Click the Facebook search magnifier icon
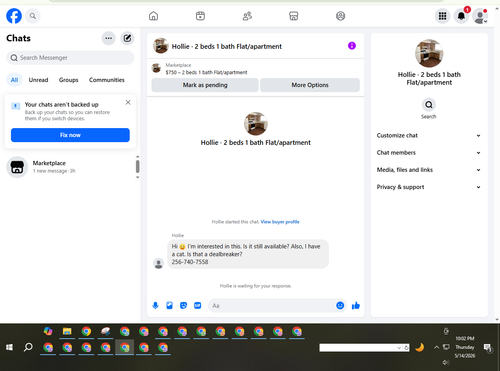This screenshot has height=371, width=500. (33, 16)
